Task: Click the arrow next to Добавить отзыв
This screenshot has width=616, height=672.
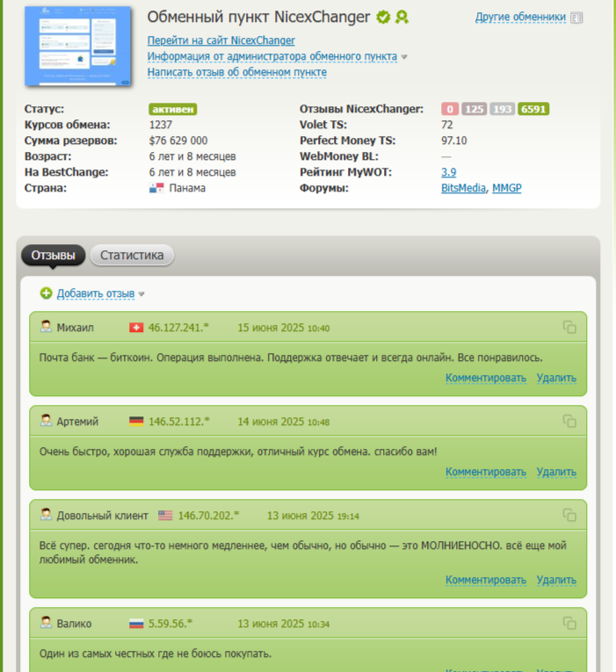Action: [x=141, y=294]
